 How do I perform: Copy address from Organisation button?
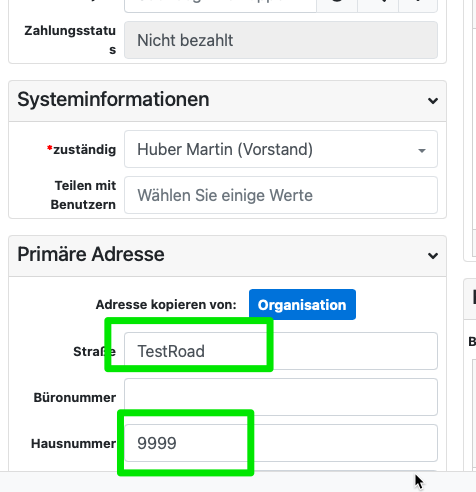(x=302, y=305)
